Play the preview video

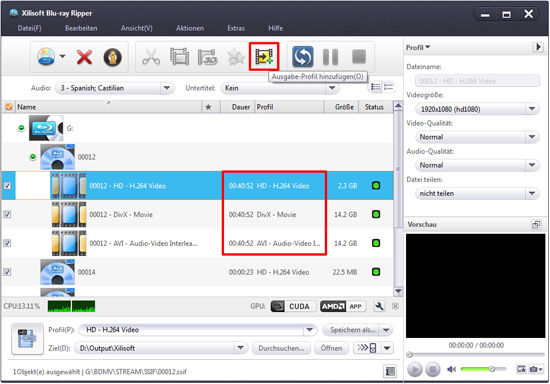point(415,369)
